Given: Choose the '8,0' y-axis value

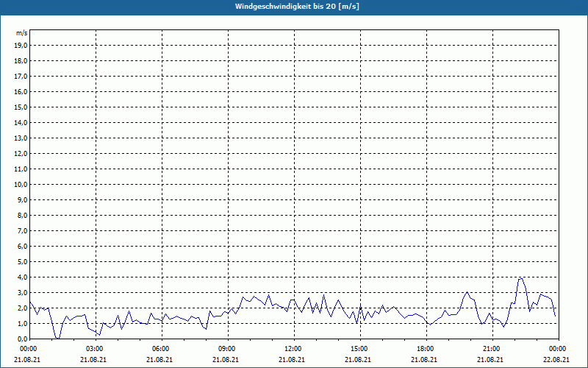Looking at the screenshot, I should point(23,215).
